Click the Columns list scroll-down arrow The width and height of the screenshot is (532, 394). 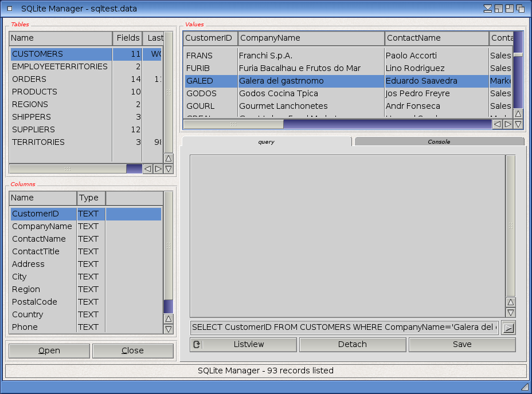coord(169,329)
